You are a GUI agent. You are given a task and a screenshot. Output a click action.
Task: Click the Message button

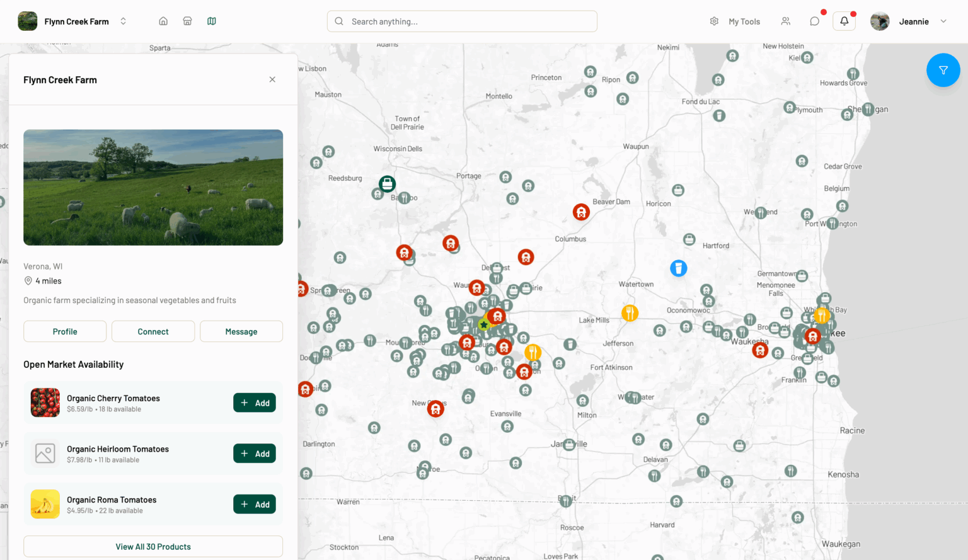(241, 331)
